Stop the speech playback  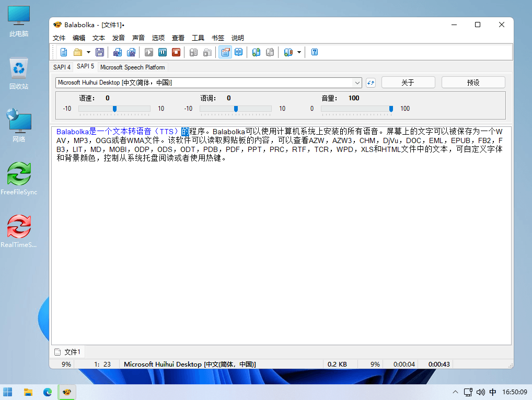[x=176, y=52]
